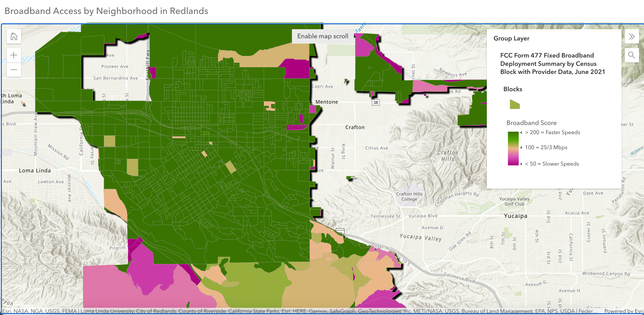Click the Interstate 10 shield icon

pos(340,232)
